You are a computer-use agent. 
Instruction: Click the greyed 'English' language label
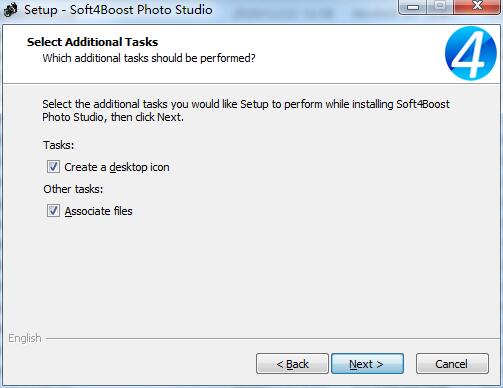pos(25,338)
